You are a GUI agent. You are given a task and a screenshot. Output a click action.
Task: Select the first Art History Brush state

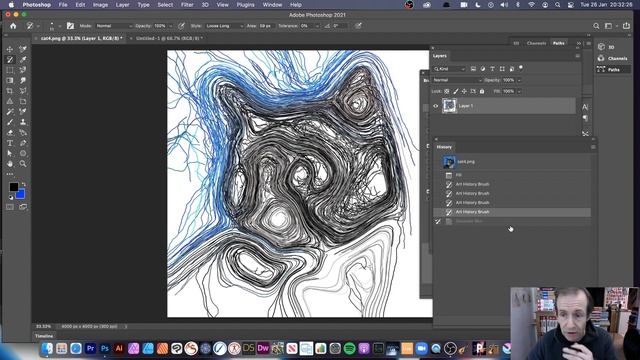[512, 184]
